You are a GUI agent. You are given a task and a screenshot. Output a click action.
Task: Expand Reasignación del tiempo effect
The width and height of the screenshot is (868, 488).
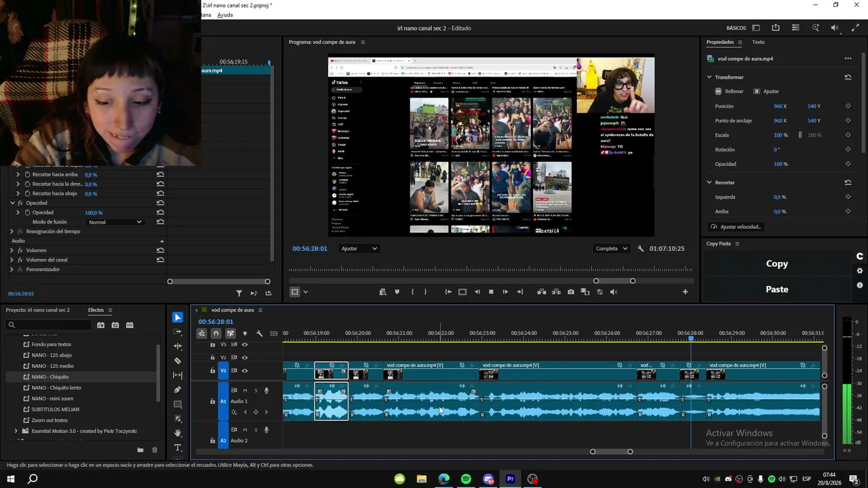click(x=12, y=231)
